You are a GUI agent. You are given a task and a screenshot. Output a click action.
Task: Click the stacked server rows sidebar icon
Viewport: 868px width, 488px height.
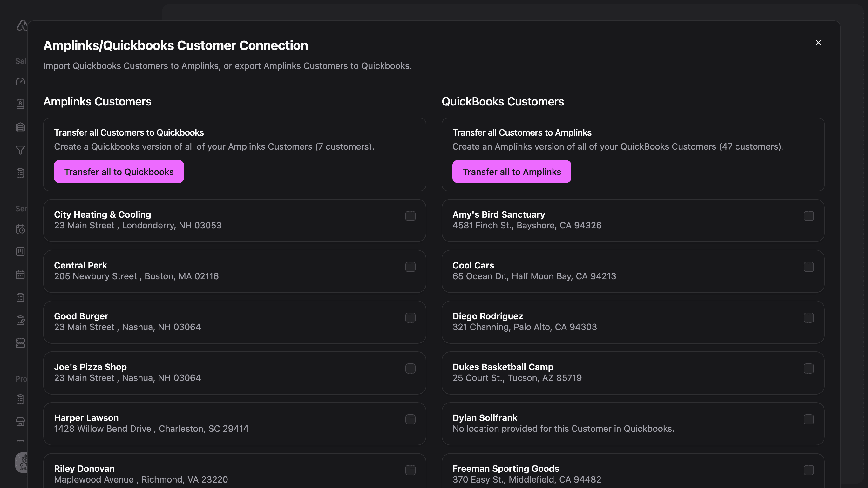pos(20,343)
